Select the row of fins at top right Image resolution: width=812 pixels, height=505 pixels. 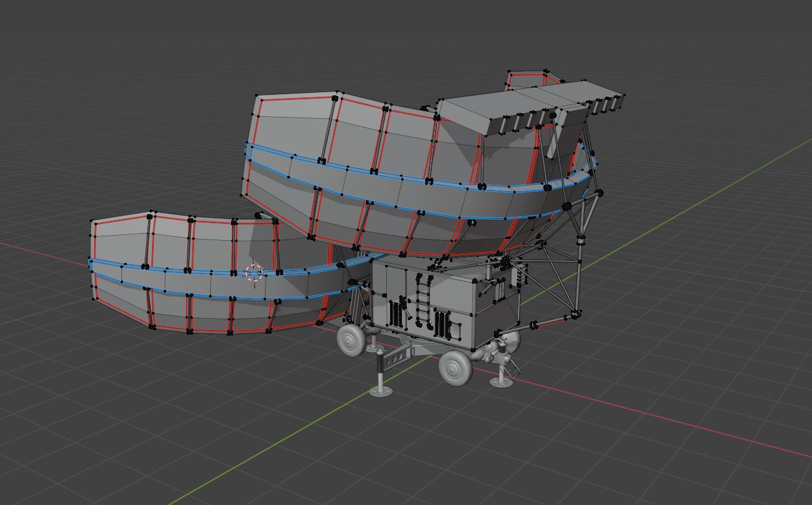pyautogui.click(x=604, y=104)
